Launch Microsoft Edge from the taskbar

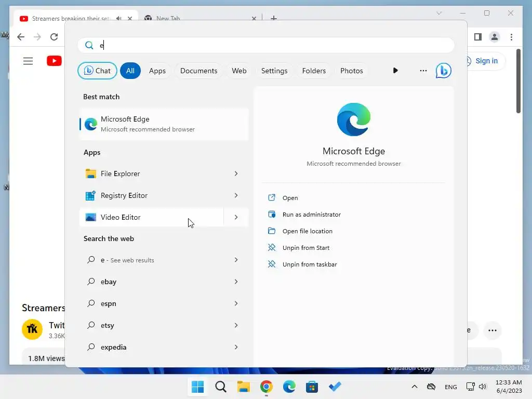[x=289, y=387]
